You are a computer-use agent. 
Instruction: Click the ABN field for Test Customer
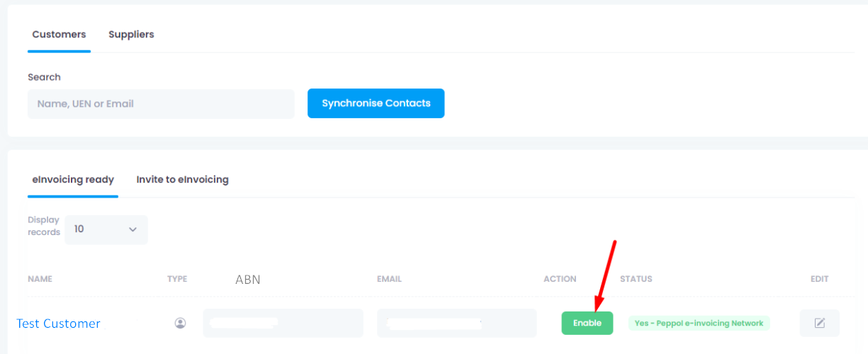[x=283, y=323]
